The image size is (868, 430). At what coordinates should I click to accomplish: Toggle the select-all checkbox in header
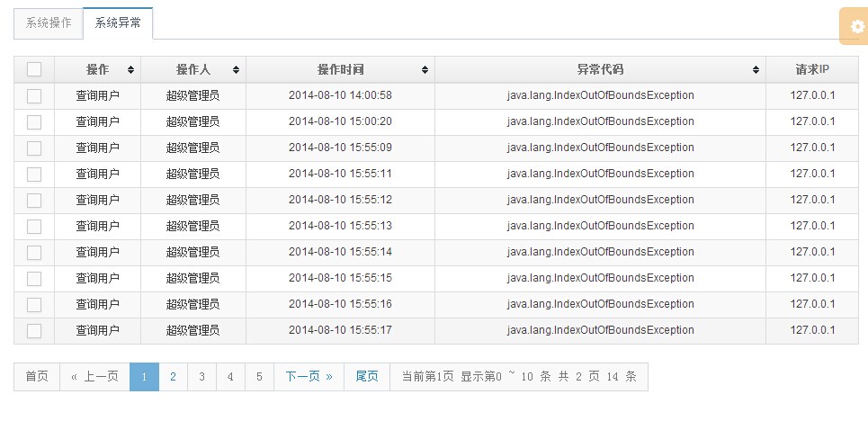click(x=34, y=69)
